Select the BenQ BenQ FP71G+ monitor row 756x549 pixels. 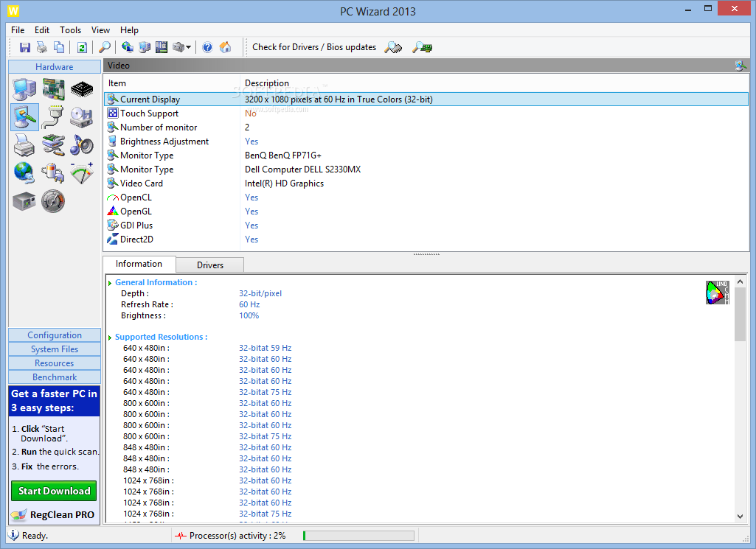coord(426,155)
